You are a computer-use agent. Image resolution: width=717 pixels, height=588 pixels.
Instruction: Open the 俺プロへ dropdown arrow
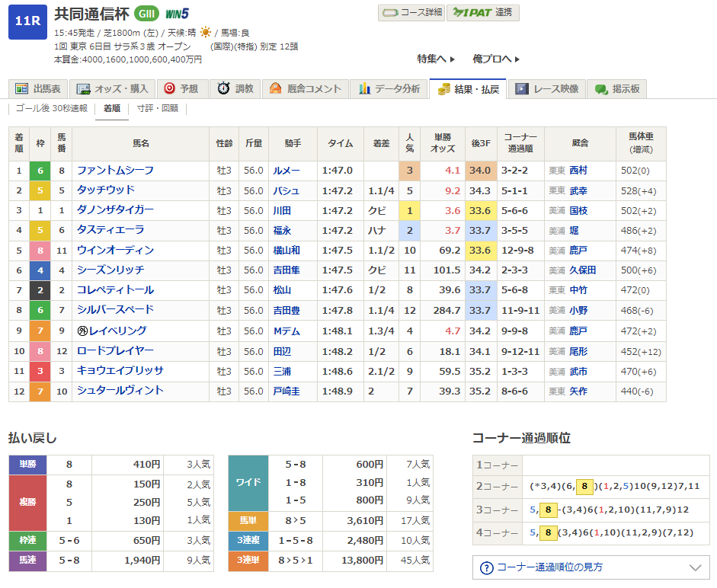tap(517, 59)
